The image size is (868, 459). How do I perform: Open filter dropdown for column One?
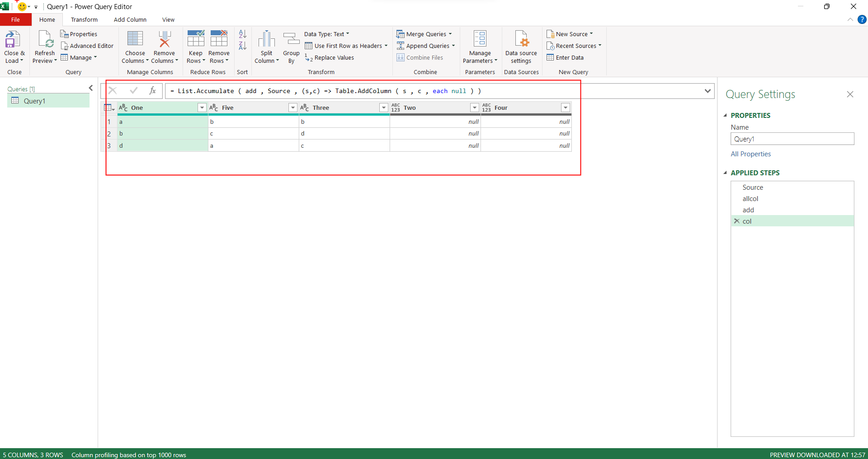tap(202, 108)
